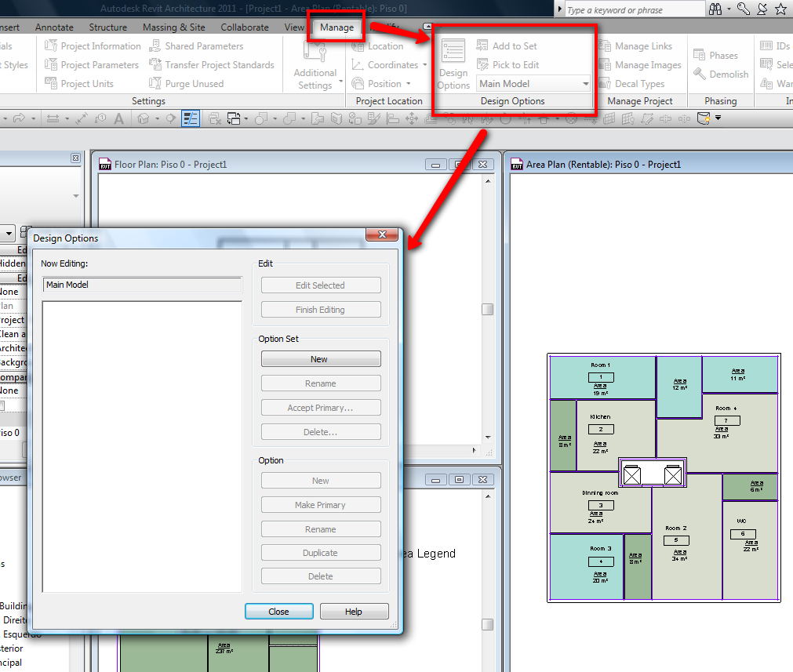Click Finish Editing button
The width and height of the screenshot is (793, 672).
[x=321, y=310]
